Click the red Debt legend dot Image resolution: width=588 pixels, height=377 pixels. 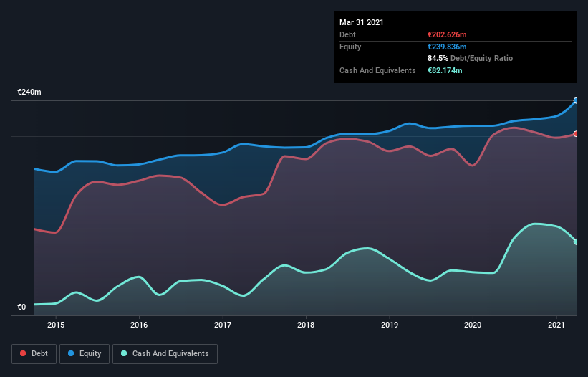click(23, 353)
